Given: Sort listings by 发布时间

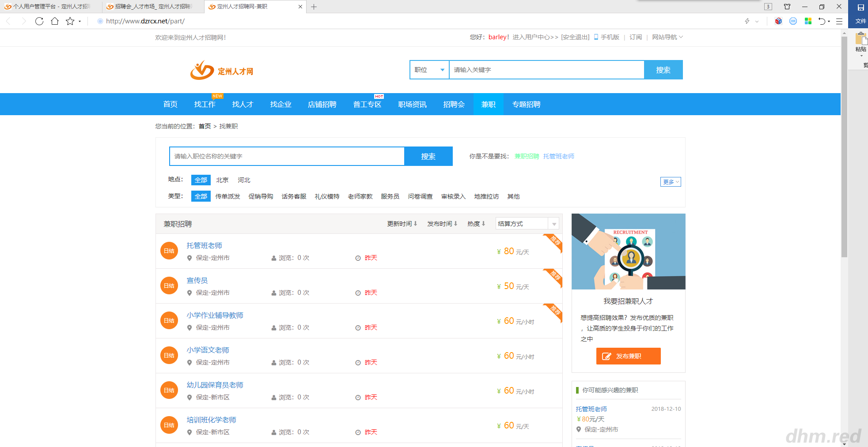Looking at the screenshot, I should click(442, 224).
